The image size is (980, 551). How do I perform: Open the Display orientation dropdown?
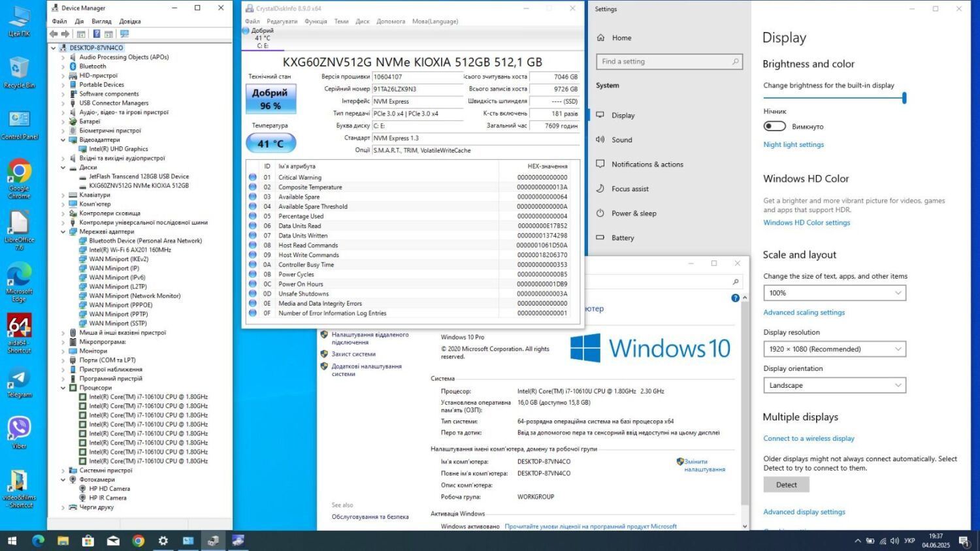click(x=834, y=385)
